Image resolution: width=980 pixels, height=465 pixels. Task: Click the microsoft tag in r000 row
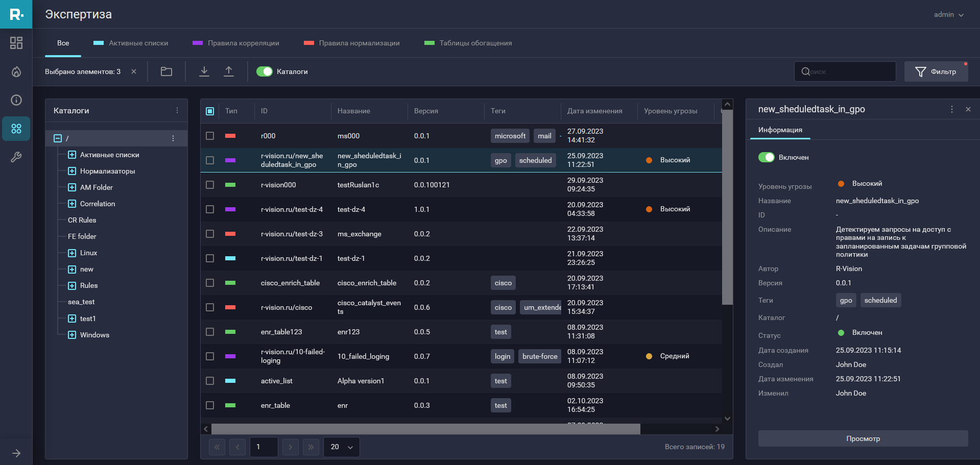click(510, 136)
